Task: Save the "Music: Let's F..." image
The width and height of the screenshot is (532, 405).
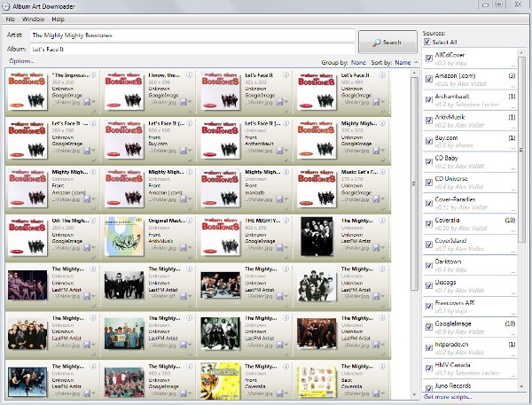Action: click(376, 199)
